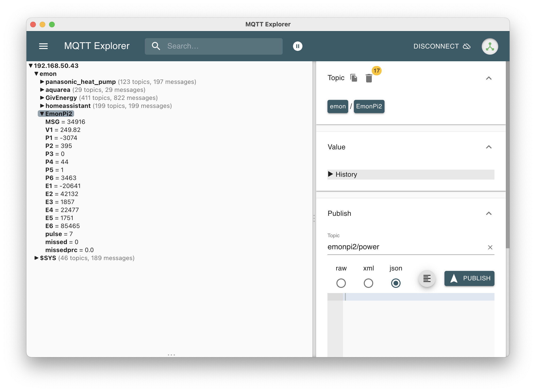The image size is (536, 392).
Task: Collapse the Publish panel with its chevron
Action: 489,213
